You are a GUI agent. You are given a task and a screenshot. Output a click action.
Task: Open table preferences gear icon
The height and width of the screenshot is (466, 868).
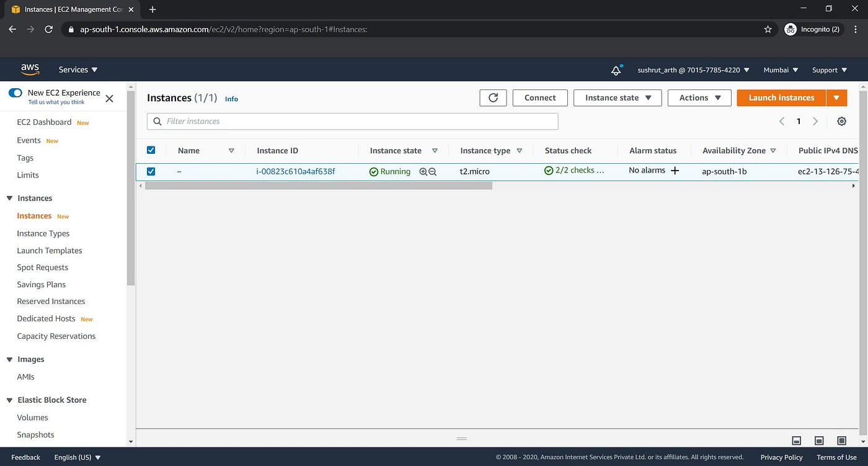pyautogui.click(x=841, y=122)
